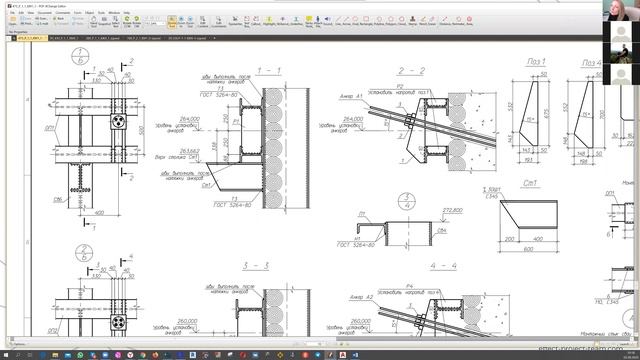
Task: Rotate page clockwise (CW)
Action: (x=136, y=21)
